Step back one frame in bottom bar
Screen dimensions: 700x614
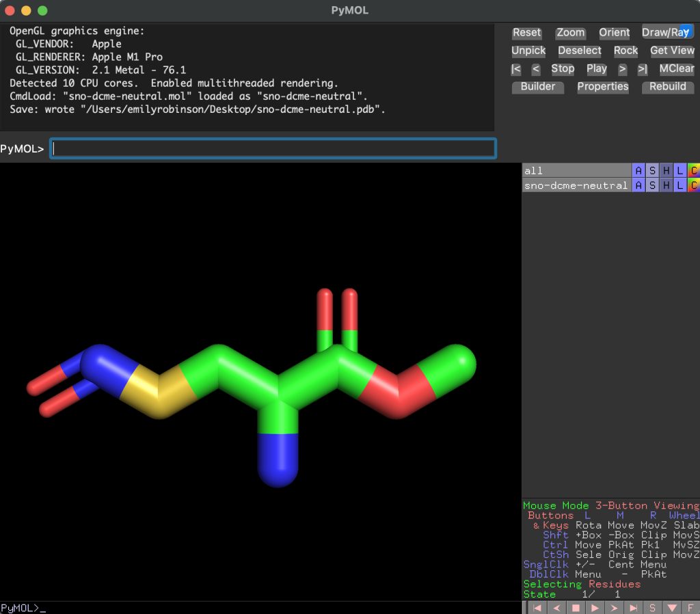pyautogui.click(x=556, y=607)
